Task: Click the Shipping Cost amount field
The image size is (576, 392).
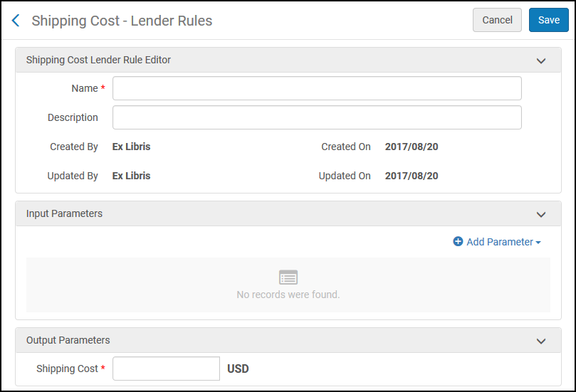Action: tap(166, 369)
